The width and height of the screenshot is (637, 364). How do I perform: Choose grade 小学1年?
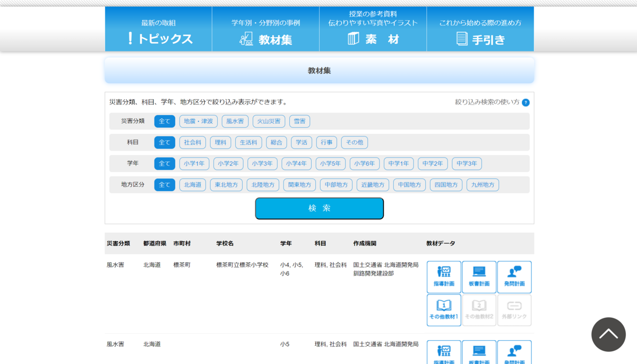point(194,163)
